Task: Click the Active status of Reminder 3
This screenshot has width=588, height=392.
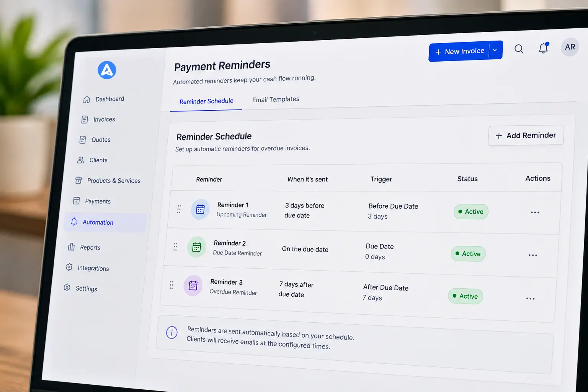Action: tap(465, 296)
